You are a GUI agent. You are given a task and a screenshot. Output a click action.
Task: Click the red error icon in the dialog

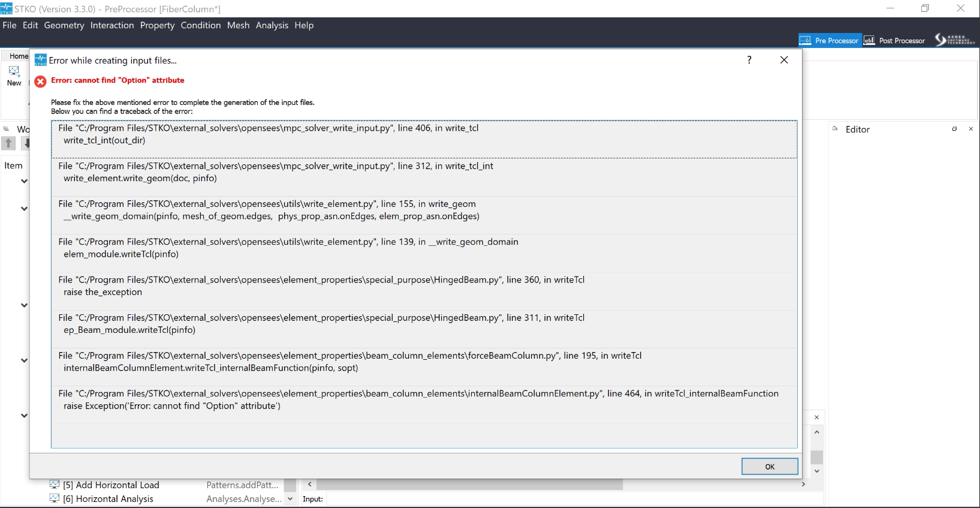40,82
